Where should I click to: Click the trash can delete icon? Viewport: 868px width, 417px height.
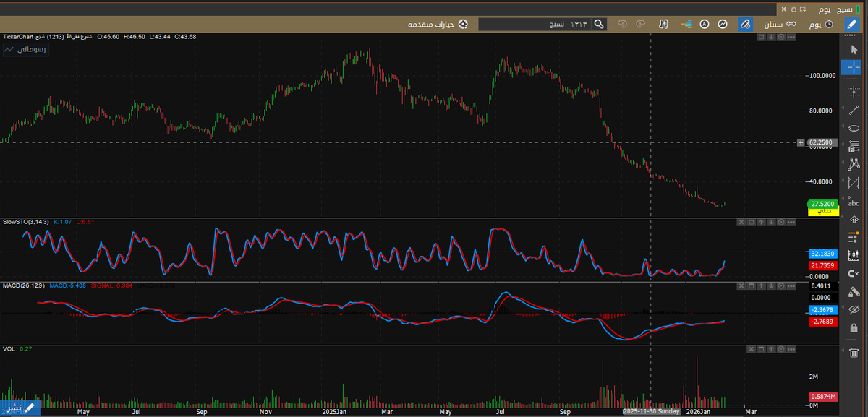[854, 352]
